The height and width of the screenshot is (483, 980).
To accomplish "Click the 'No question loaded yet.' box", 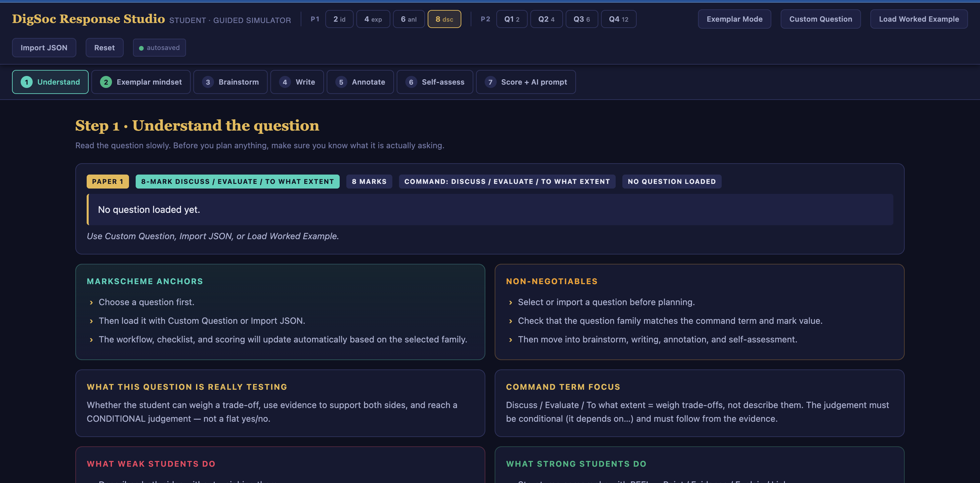I will pyautogui.click(x=490, y=210).
